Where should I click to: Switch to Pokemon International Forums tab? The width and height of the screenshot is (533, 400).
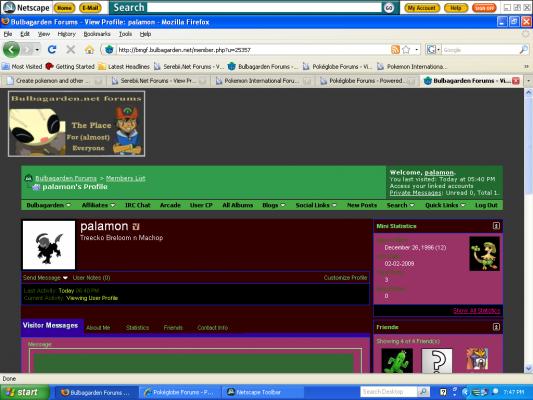262,81
